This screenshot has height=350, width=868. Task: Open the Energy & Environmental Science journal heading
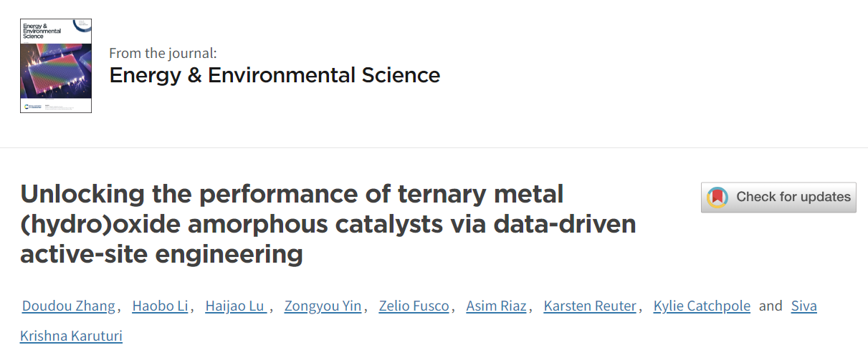pos(275,74)
